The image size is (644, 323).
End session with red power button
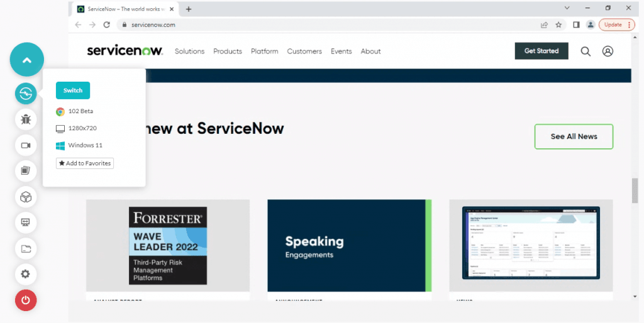coord(26,300)
